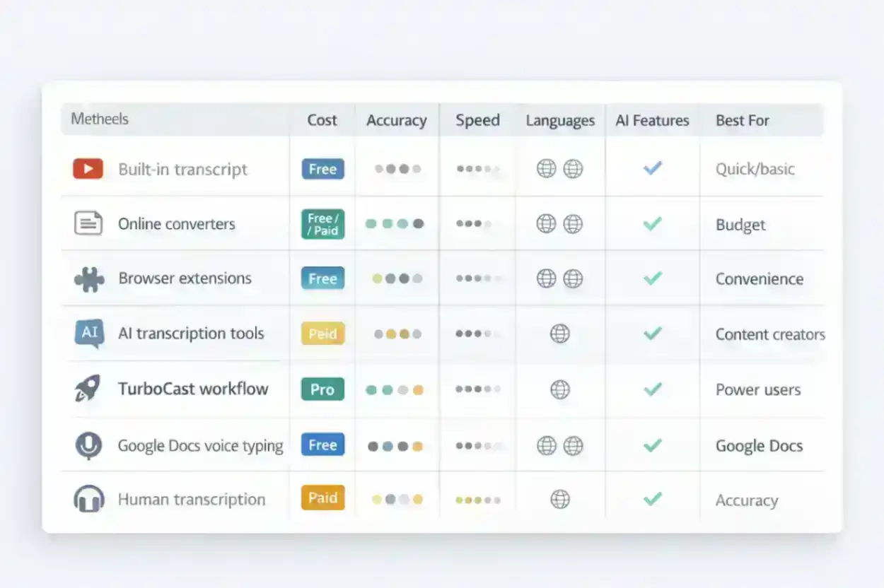Click the single globe in AI transcription row
Viewport: 884px width, 588px height.
[x=559, y=334]
